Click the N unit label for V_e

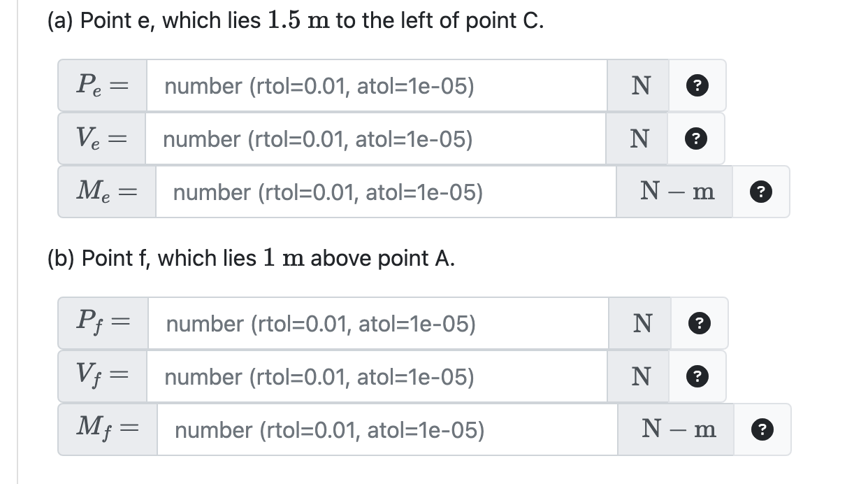coord(637,139)
